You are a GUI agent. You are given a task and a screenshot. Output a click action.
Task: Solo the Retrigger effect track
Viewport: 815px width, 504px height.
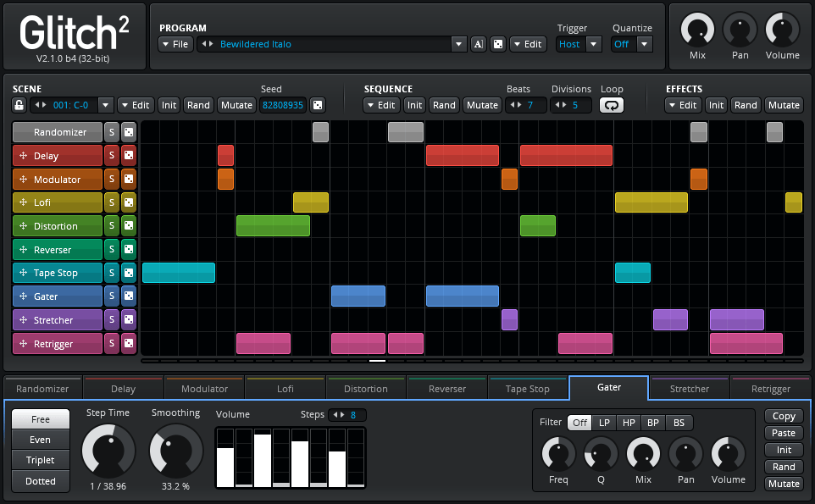pos(111,344)
